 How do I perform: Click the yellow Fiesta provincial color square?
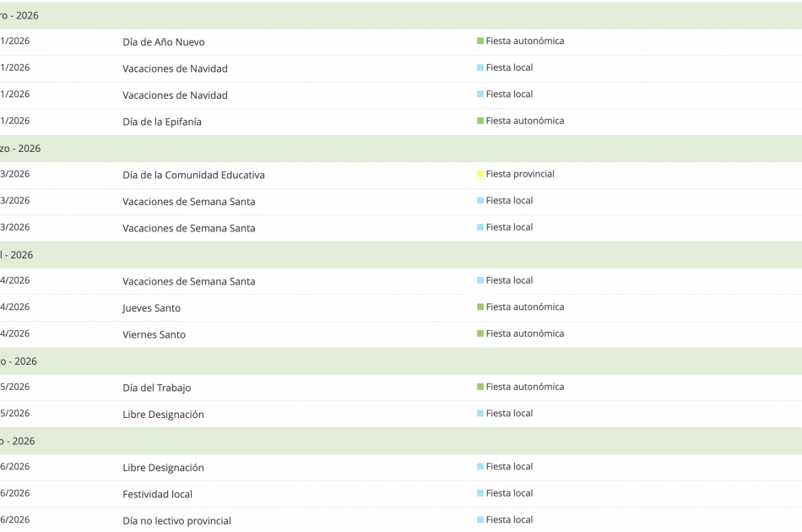tap(480, 174)
